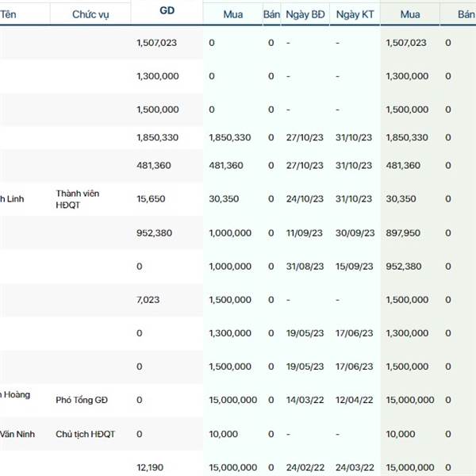Select the GD column header
Screen dimensions: 476x476
pos(167,10)
